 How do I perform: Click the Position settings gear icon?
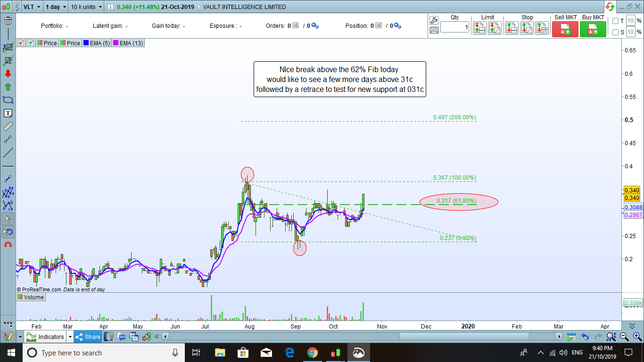point(397,26)
